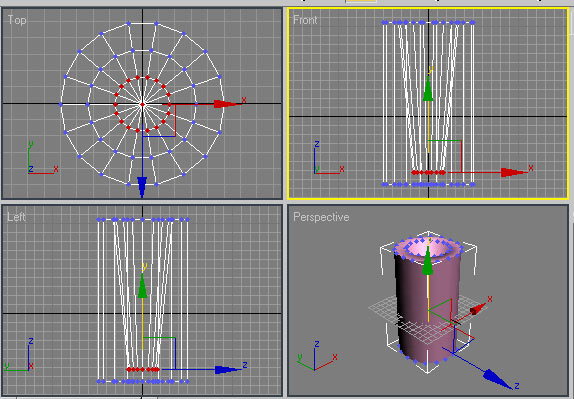Viewport: 574px width, 399px height.
Task: Select the red X-axis arrow in Top viewport
Action: pyautogui.click(x=225, y=104)
